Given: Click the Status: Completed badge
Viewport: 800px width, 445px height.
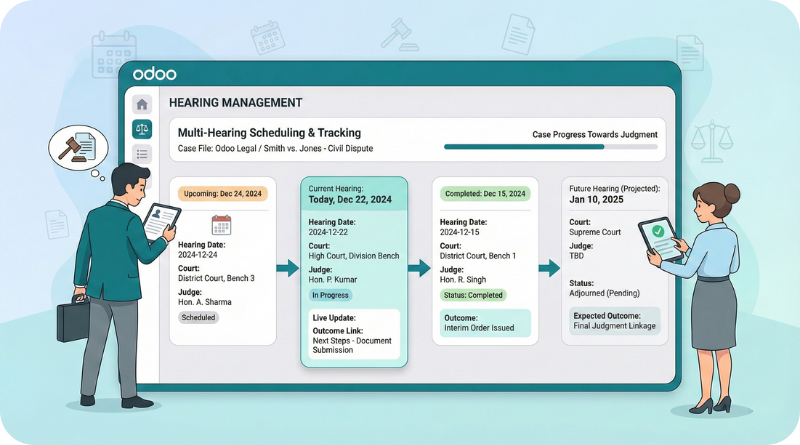Looking at the screenshot, I should pyautogui.click(x=473, y=295).
